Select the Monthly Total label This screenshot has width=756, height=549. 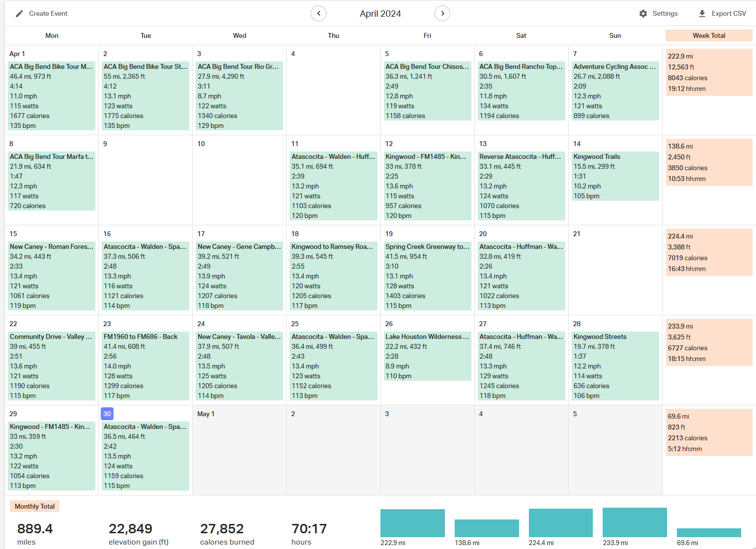click(x=34, y=506)
